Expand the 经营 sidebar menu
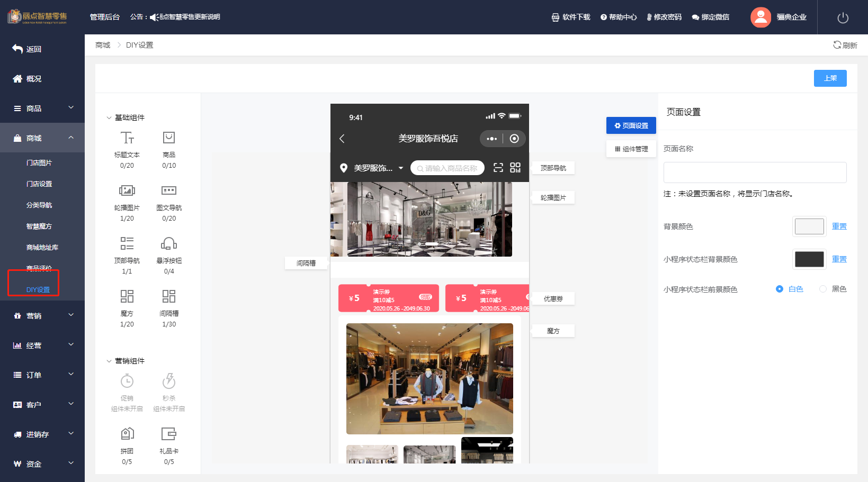Viewport: 868px width, 482px height. click(42, 345)
